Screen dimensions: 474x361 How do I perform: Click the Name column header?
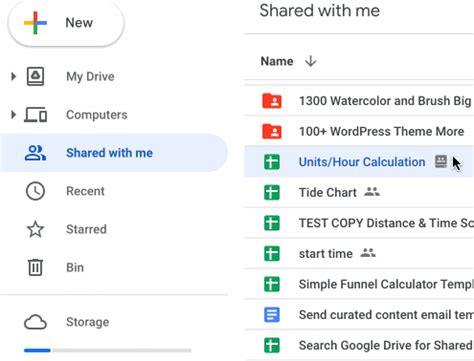tap(277, 61)
